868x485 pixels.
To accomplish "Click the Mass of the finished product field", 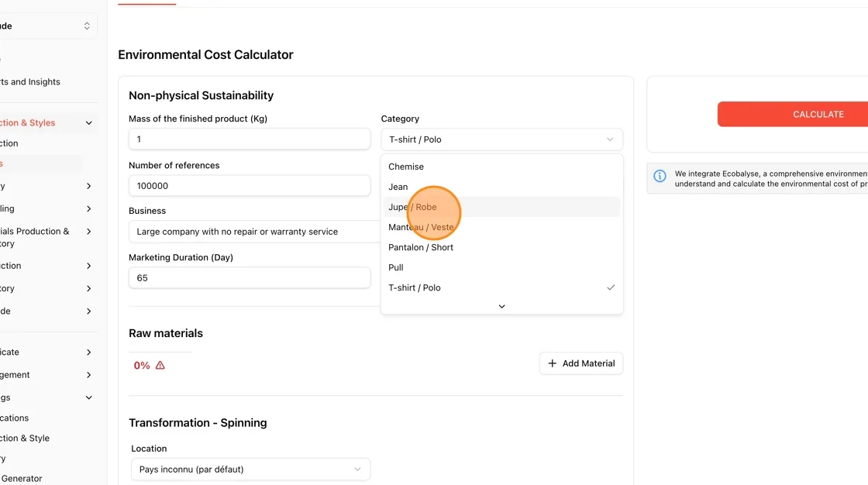I will [249, 139].
